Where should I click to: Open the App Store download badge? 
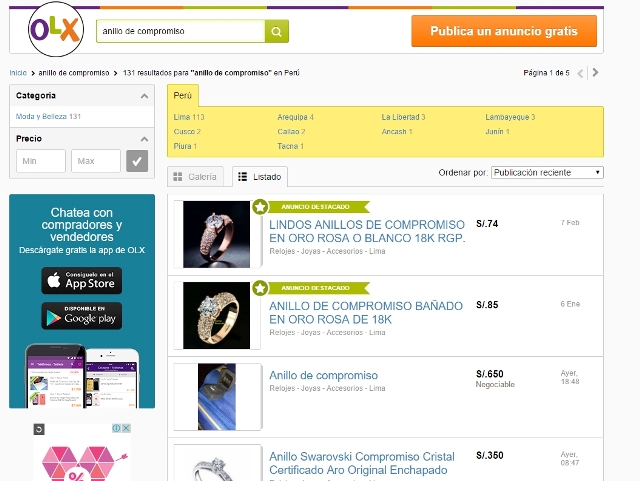click(x=81, y=280)
